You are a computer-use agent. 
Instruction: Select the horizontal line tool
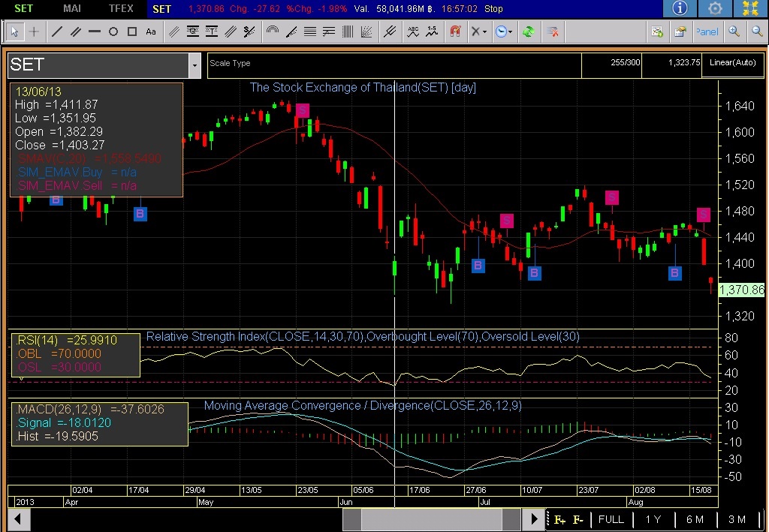click(x=94, y=32)
